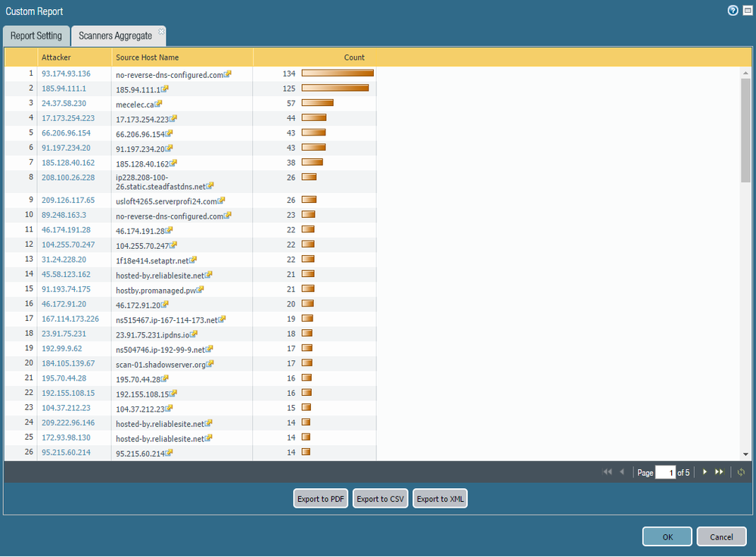Close the Scanners Aggregate tab
Image resolution: width=756 pixels, height=557 pixels.
(160, 33)
